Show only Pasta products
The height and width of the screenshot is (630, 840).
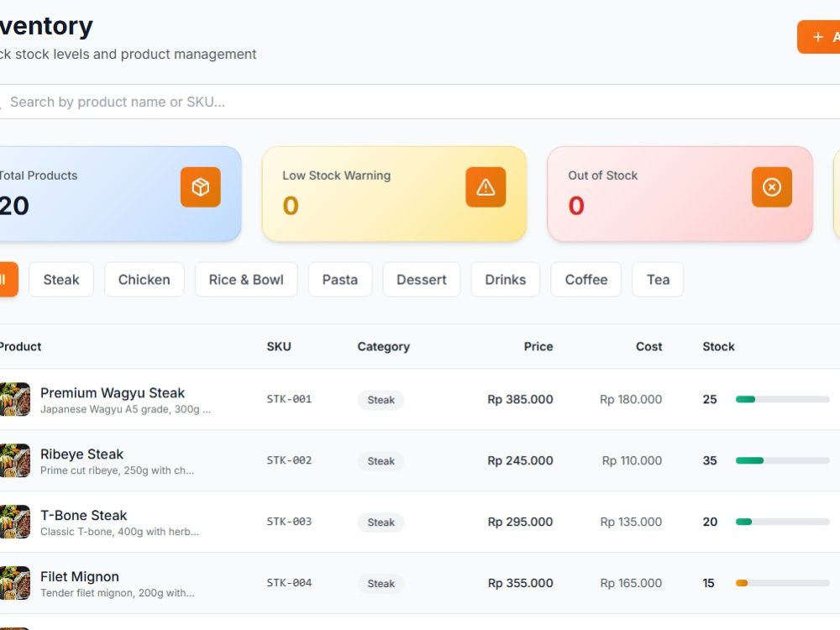click(340, 280)
